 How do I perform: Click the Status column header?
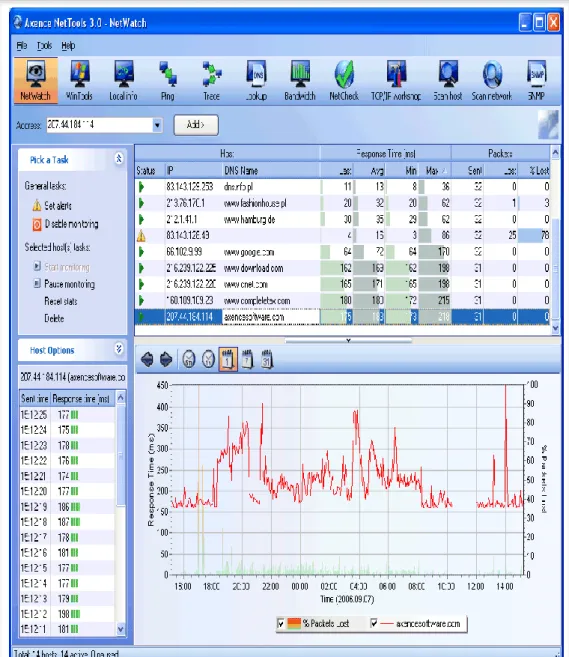[150, 171]
